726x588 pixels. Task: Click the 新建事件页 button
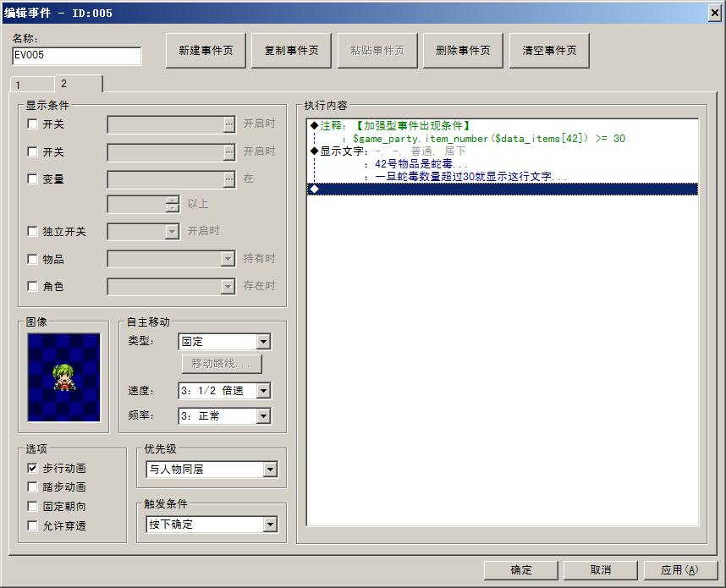coord(206,51)
